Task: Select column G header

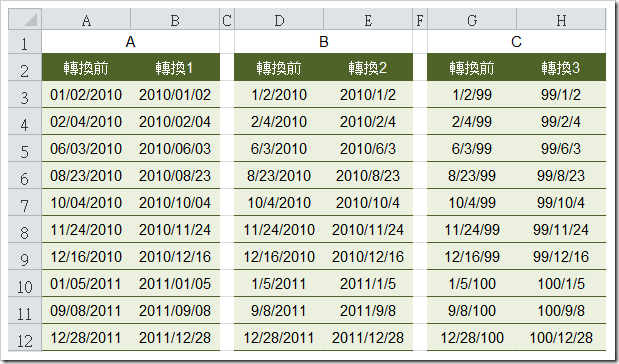Action: point(472,19)
